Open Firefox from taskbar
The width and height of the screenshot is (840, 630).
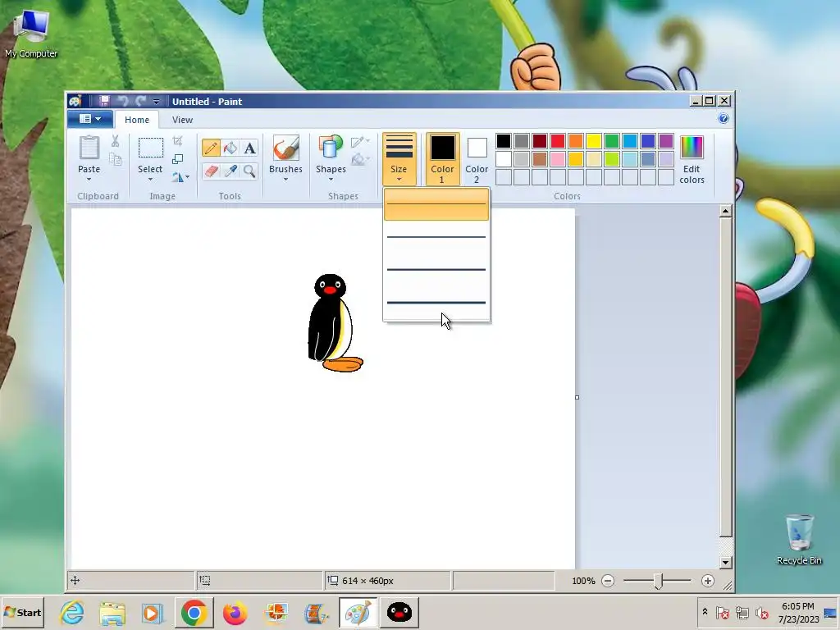tap(235, 612)
